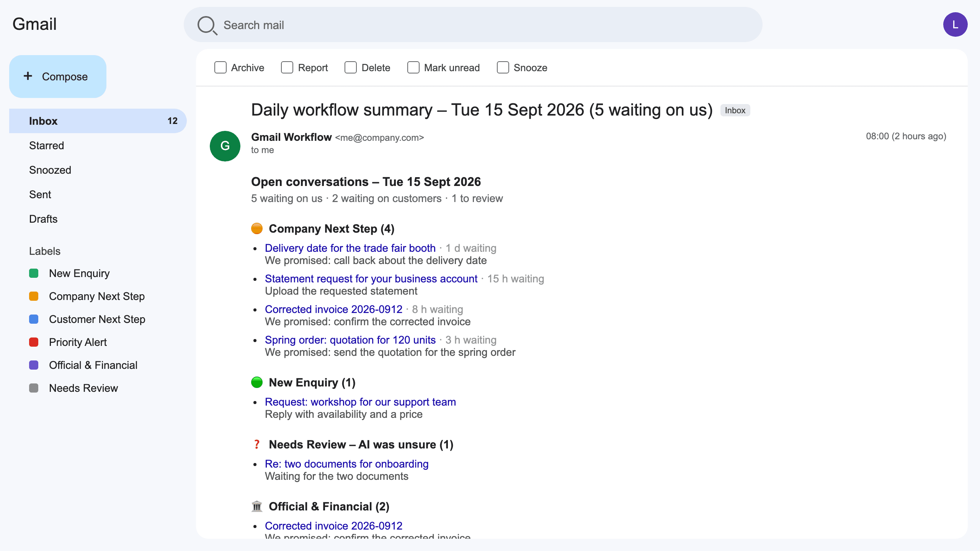Screen dimensions: 980x551
Task: Click the green New Enquiry color swatch
Action: [34, 273]
